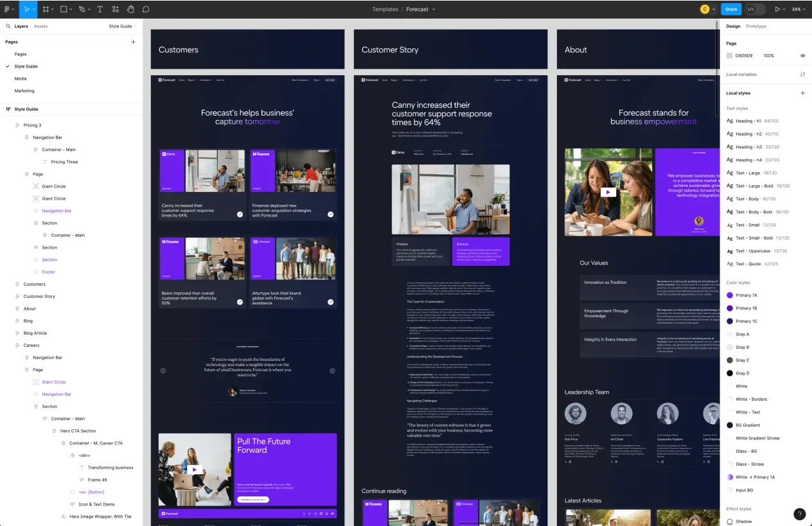Viewport: 812px width, 526px height.
Task: Click the Ag icon of Heading - h1 style
Action: coord(730,121)
